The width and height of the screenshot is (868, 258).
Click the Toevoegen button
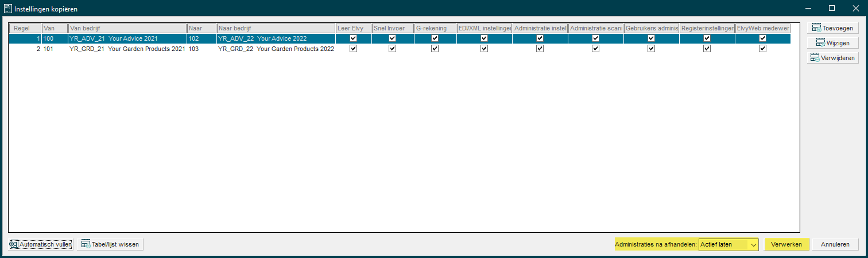pos(832,28)
